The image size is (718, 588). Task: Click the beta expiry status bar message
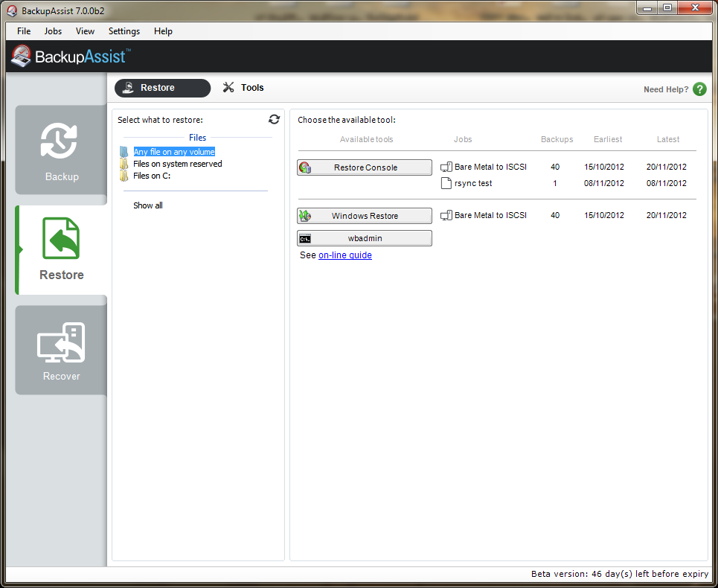620,574
